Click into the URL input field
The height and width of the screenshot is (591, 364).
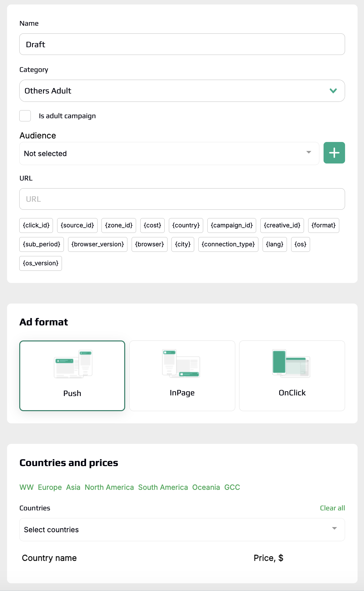pos(182,199)
